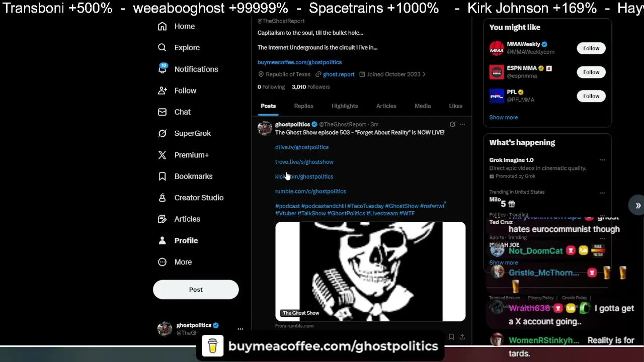Open Premium+ X icon
644x362 pixels.
(162, 155)
